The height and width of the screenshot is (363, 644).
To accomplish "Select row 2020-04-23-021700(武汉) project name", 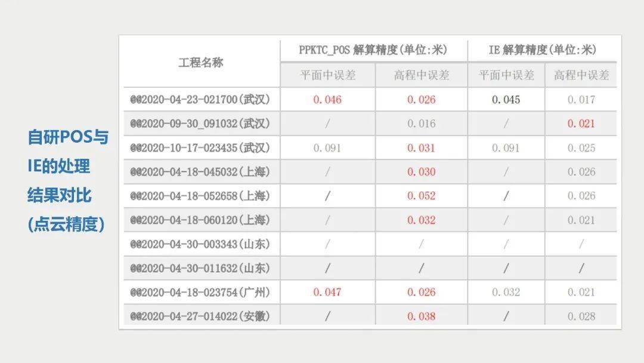I will 200,100.
